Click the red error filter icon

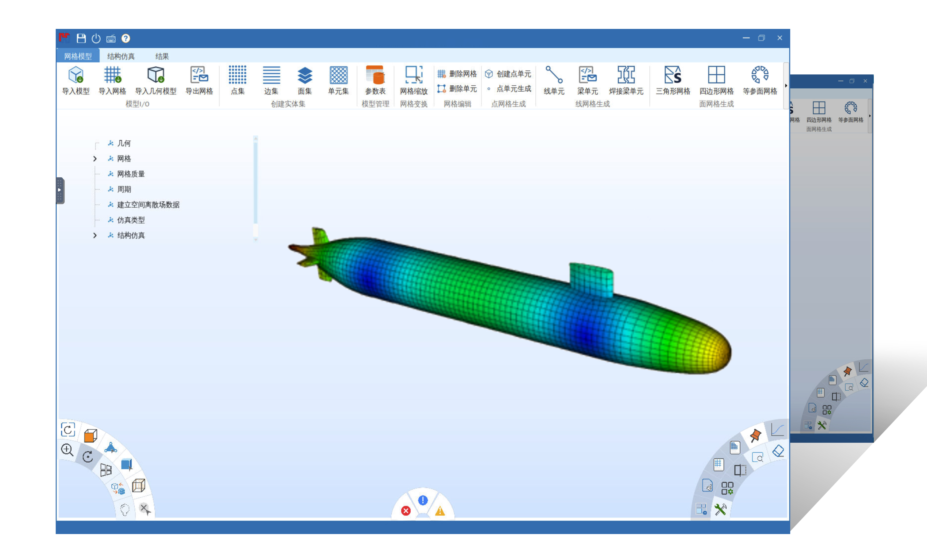pos(406,511)
